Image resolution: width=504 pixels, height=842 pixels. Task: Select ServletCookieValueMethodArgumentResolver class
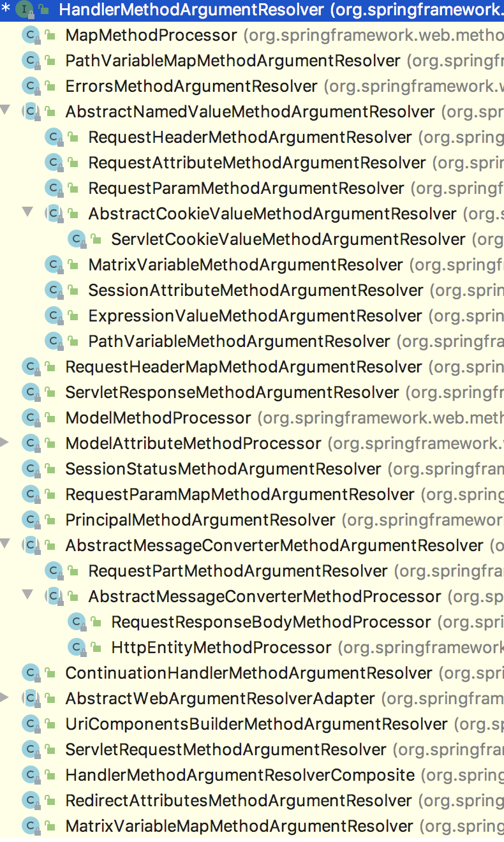[288, 239]
